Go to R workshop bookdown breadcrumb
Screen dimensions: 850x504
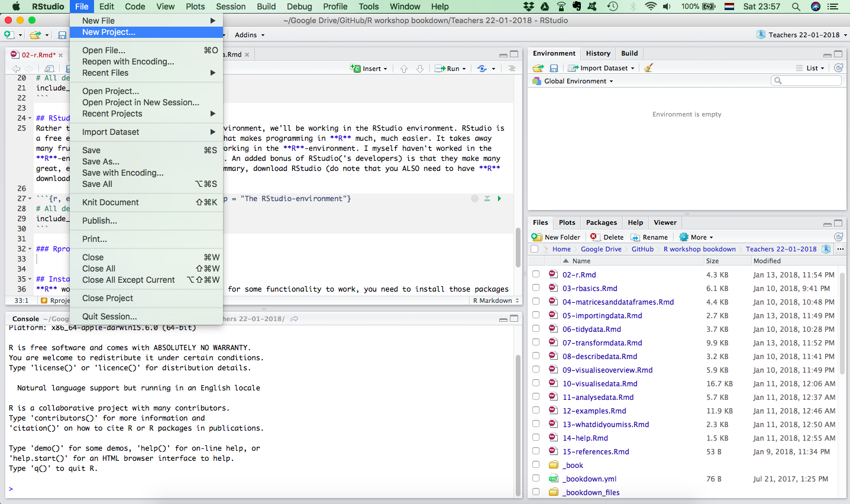(699, 249)
